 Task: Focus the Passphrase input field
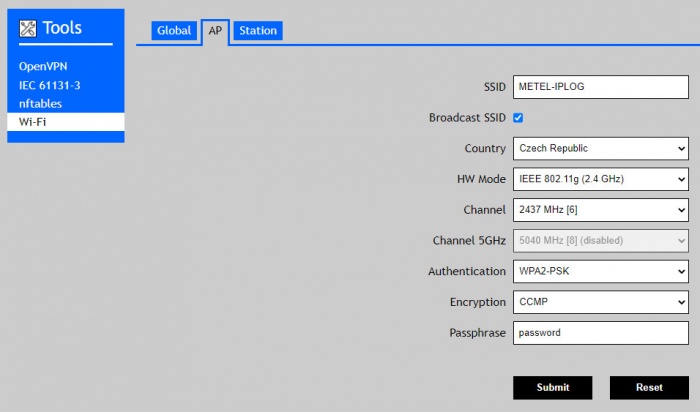coord(600,333)
